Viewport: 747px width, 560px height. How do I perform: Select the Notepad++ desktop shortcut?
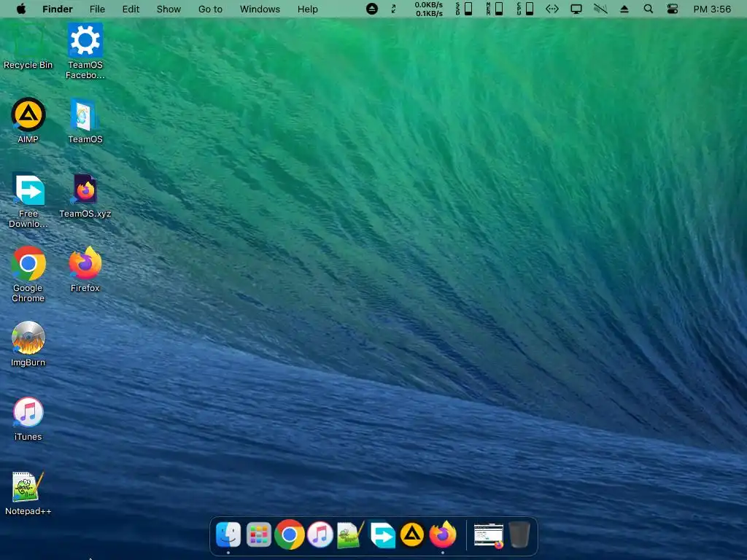tap(28, 493)
